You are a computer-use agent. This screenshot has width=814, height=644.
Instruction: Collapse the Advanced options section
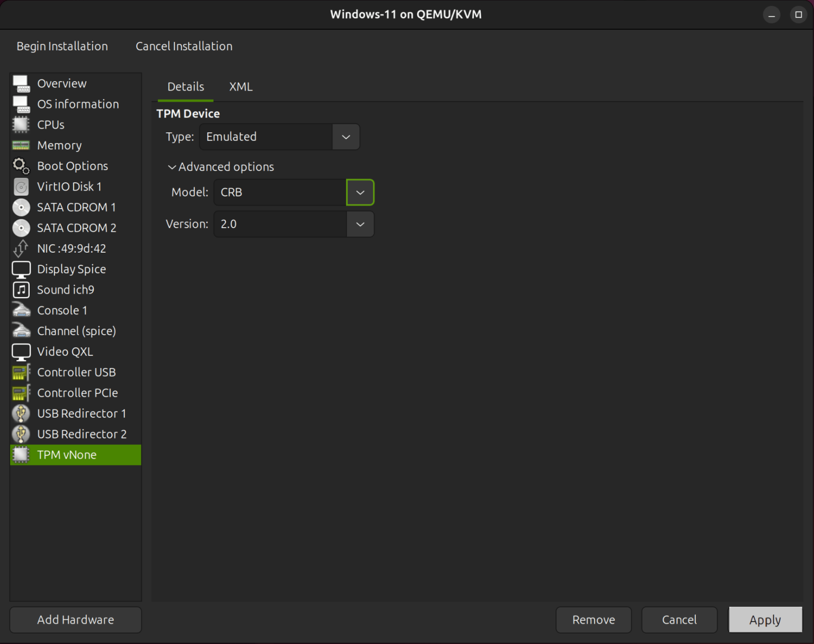tap(172, 167)
